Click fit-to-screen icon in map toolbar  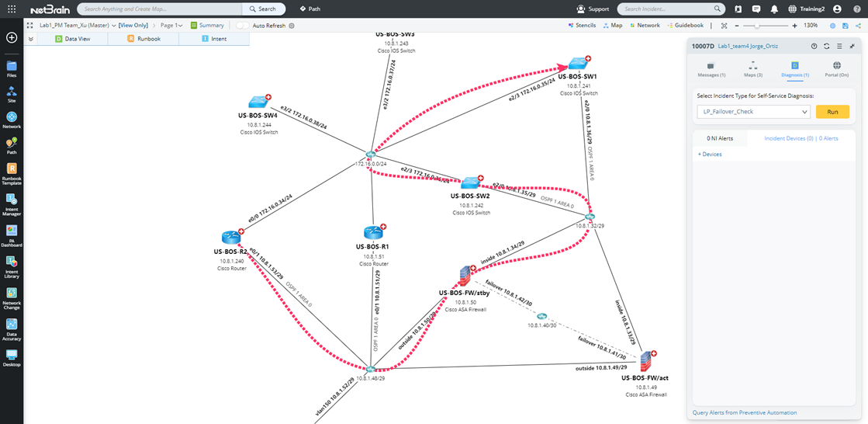(724, 26)
